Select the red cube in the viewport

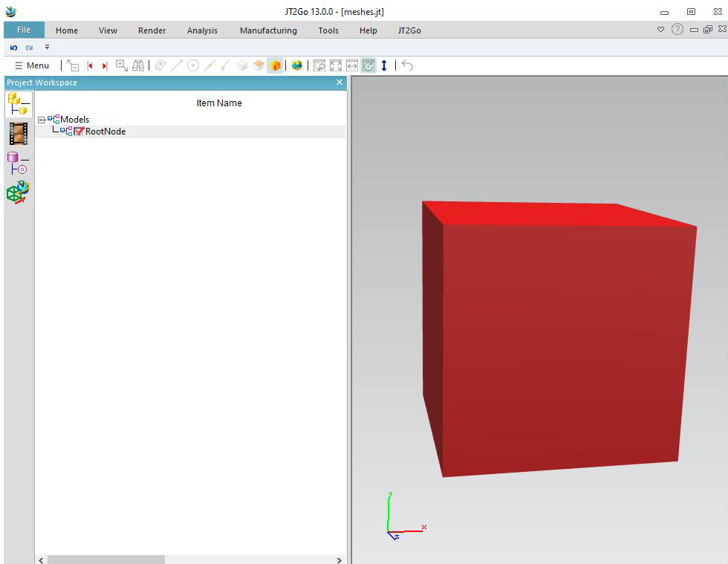click(x=559, y=339)
